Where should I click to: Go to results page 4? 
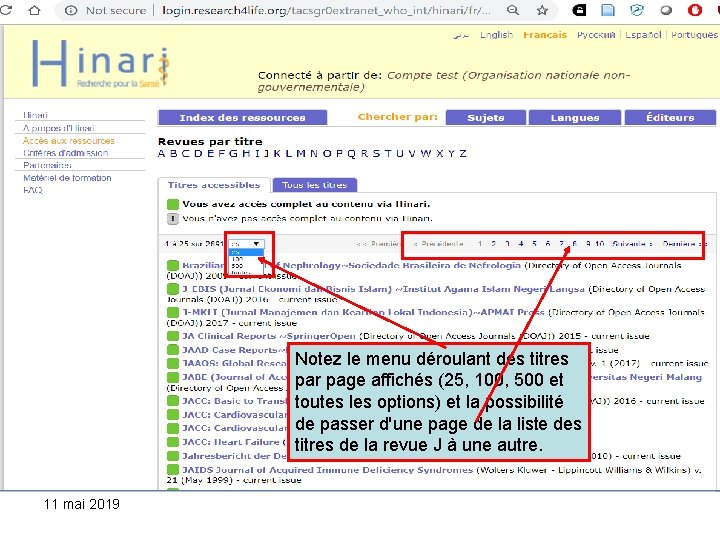[521, 244]
